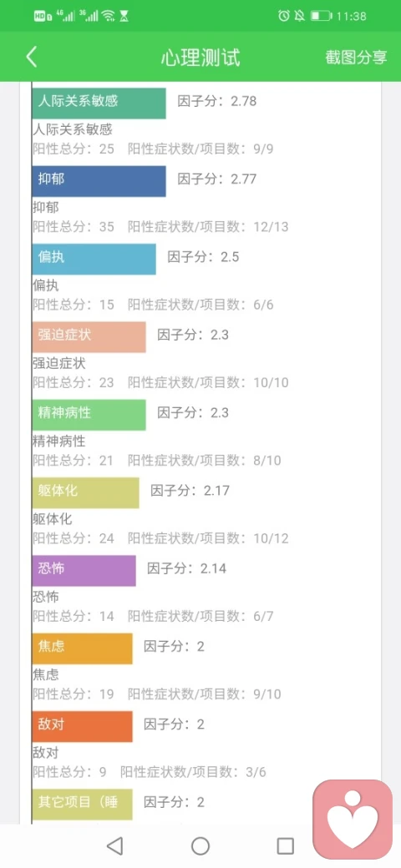Tap the alarm clock status icon
The height and width of the screenshot is (868, 401).
click(x=283, y=16)
